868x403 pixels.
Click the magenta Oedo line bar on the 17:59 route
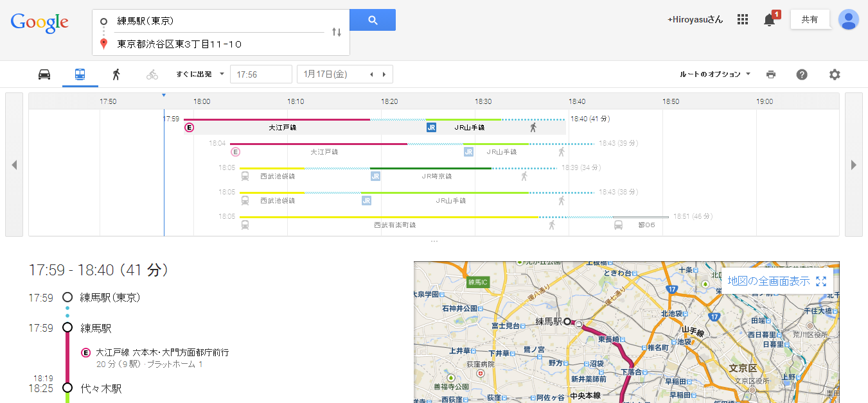tap(277, 119)
